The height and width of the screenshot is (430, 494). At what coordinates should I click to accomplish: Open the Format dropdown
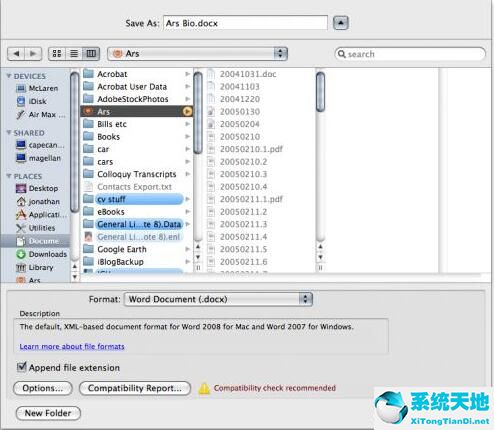[218, 299]
